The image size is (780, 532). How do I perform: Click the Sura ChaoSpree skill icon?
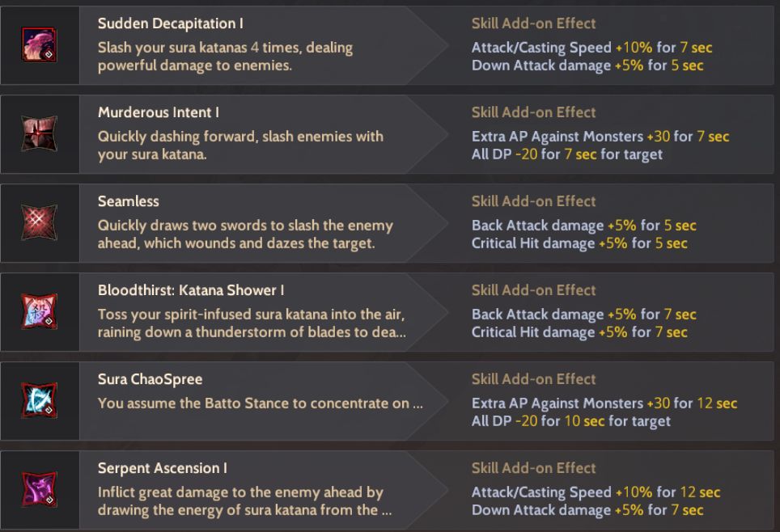point(39,399)
